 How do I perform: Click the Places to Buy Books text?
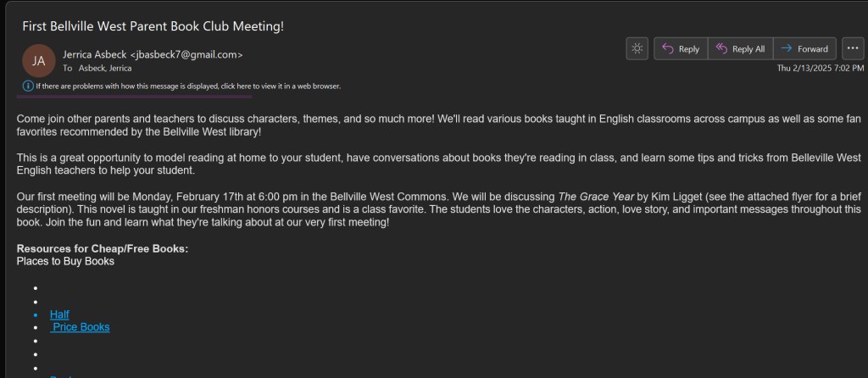pyautogui.click(x=65, y=261)
